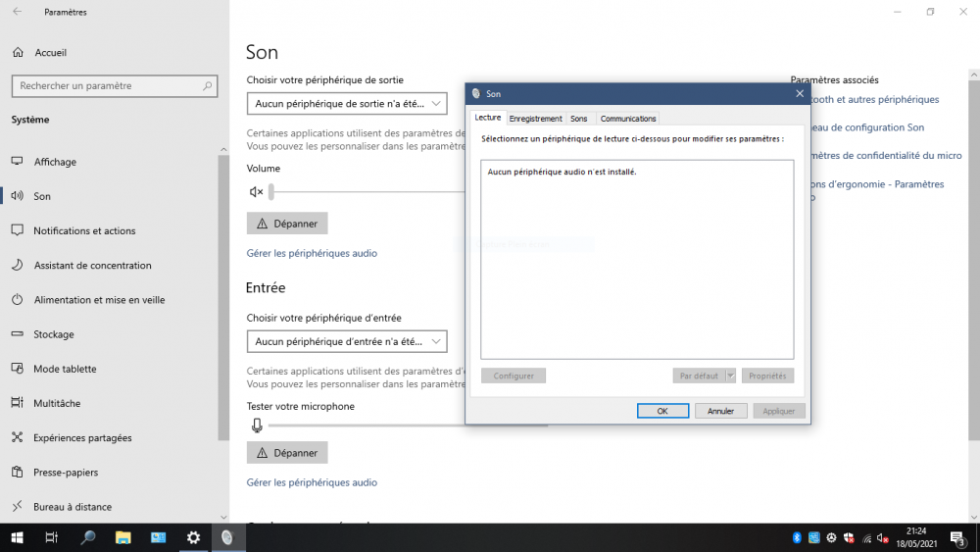This screenshot has height=552, width=980.
Task: Open the Wi-Fi network tray icon
Action: (867, 538)
